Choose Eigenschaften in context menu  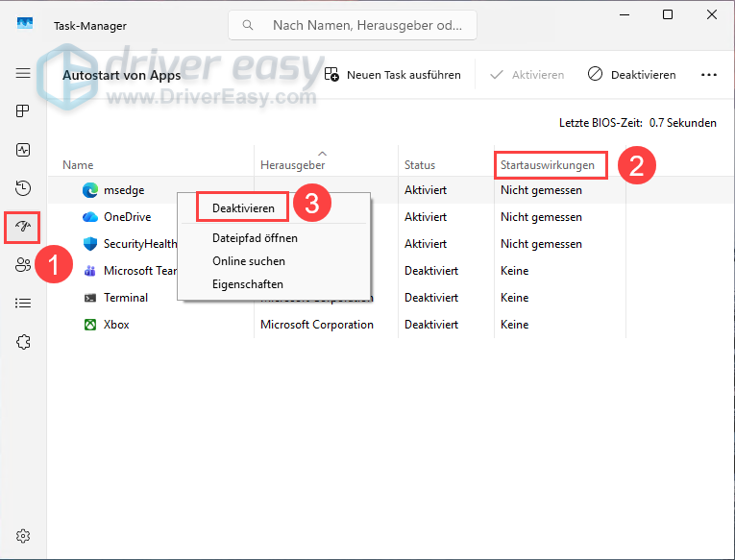click(248, 284)
